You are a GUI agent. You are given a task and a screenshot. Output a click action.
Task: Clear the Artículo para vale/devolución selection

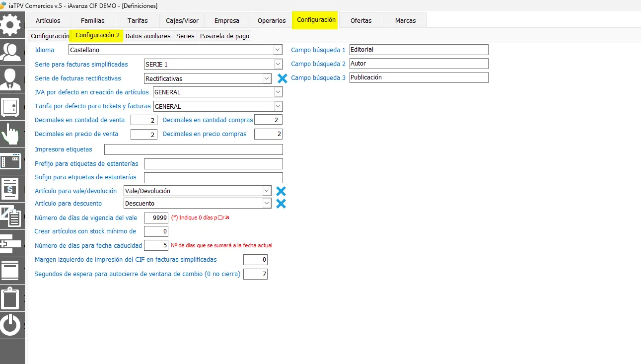(x=281, y=191)
